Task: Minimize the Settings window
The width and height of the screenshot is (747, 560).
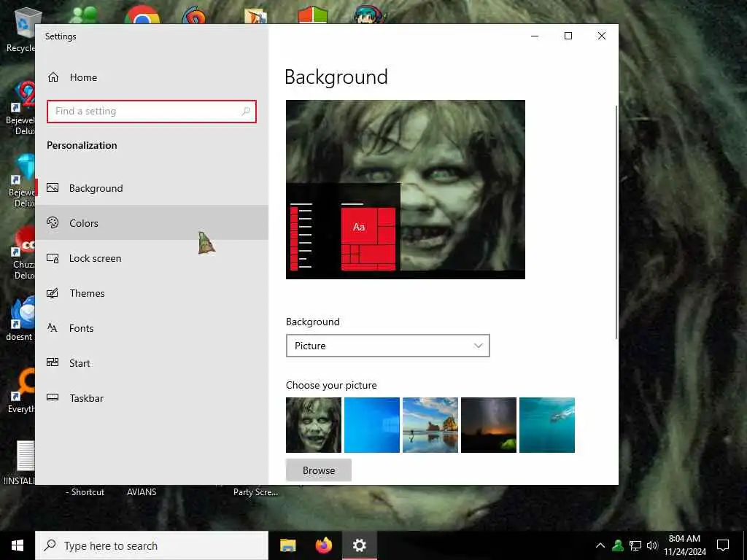Action: [535, 36]
